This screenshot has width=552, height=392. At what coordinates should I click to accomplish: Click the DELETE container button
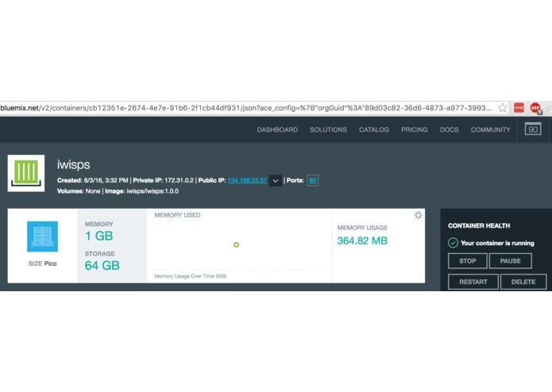523,282
